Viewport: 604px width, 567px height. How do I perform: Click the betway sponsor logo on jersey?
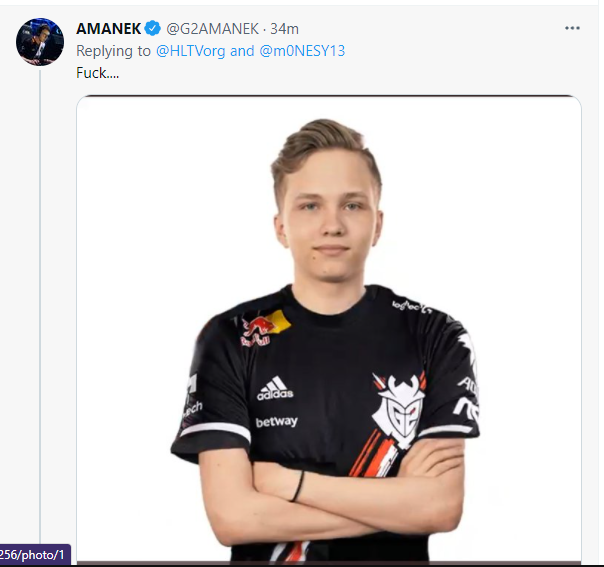[277, 422]
